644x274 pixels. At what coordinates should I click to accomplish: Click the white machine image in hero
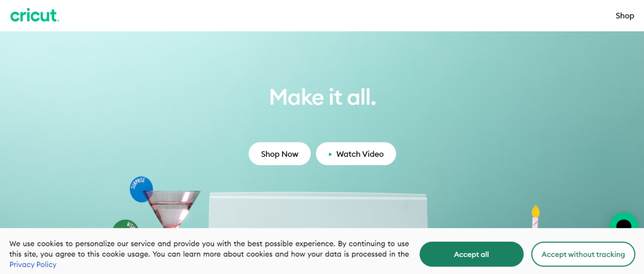tap(318, 210)
